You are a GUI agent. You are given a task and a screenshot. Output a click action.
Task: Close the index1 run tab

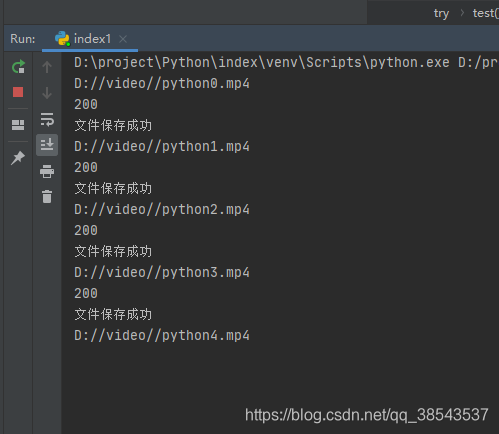pyautogui.click(x=123, y=39)
